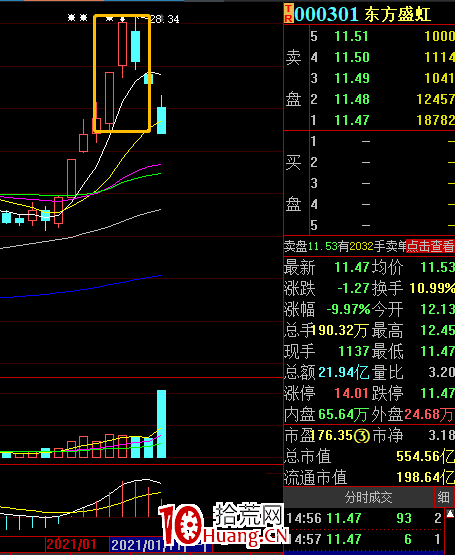Click the 涨停 price 14.01
Viewport: 455px width, 555px height.
click(x=352, y=393)
